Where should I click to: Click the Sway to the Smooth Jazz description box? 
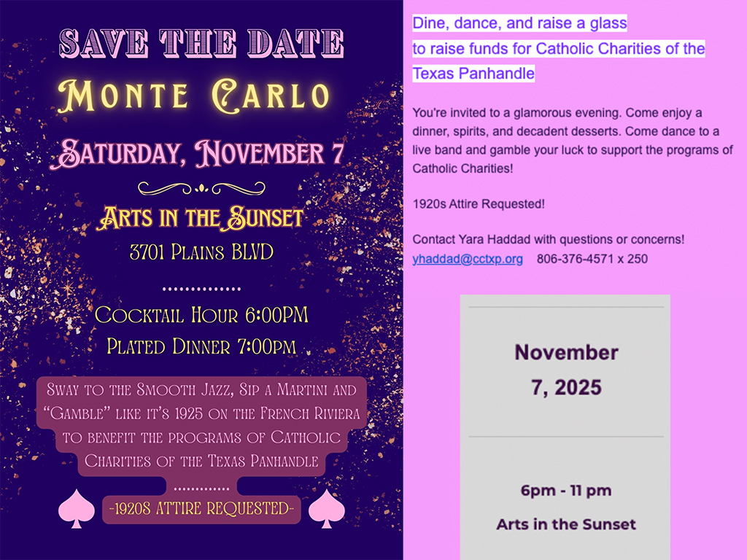tap(201, 426)
